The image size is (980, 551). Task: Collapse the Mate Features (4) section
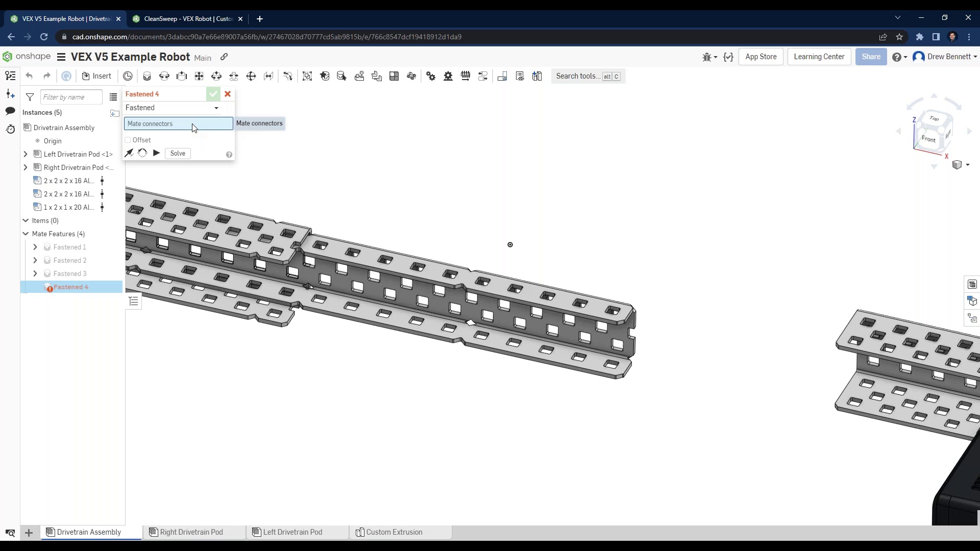click(x=26, y=234)
